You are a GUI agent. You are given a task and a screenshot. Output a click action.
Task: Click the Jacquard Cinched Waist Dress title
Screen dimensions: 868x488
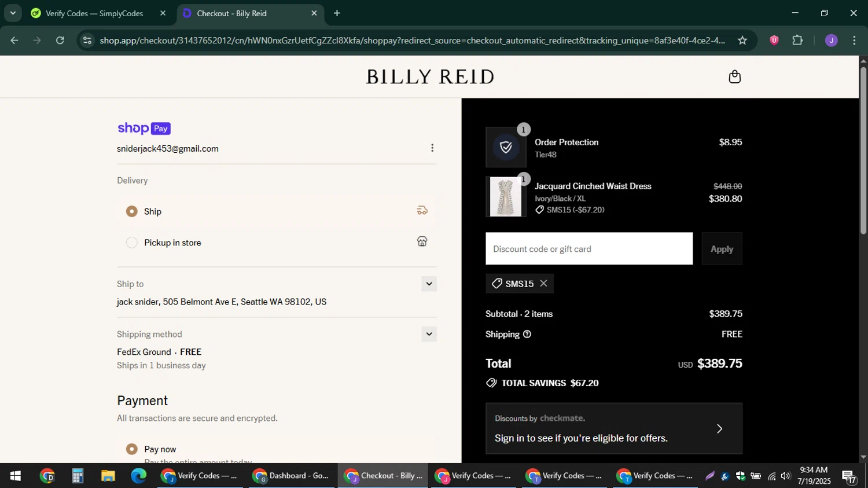[x=593, y=186]
